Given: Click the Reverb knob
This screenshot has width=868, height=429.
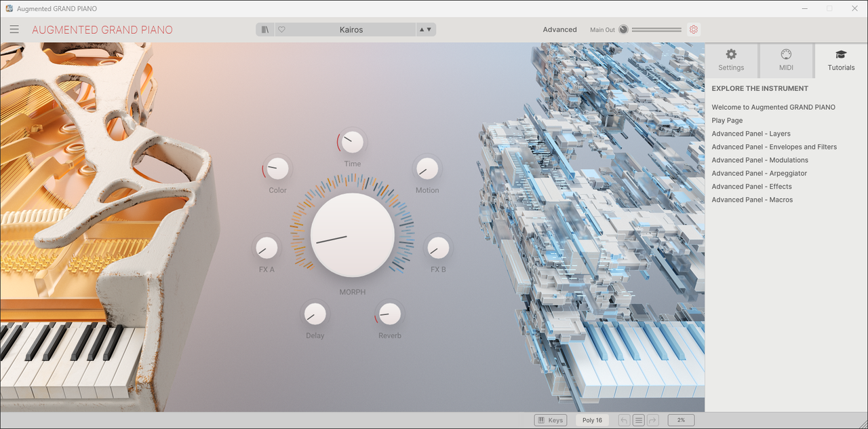Looking at the screenshot, I should [389, 314].
